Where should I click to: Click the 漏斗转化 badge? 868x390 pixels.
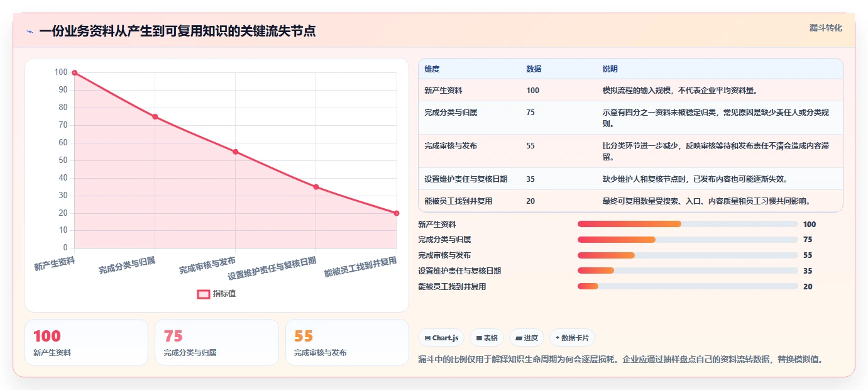tap(826, 28)
